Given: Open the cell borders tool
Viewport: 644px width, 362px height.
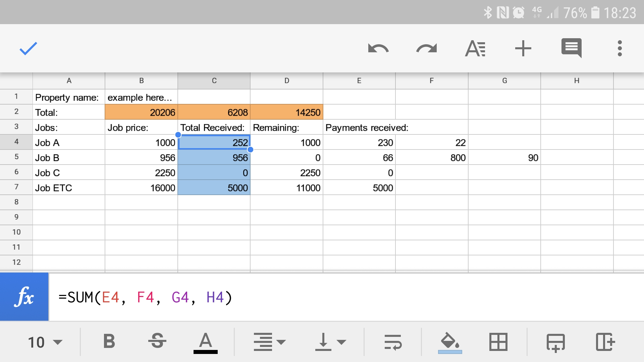Looking at the screenshot, I should 498,342.
